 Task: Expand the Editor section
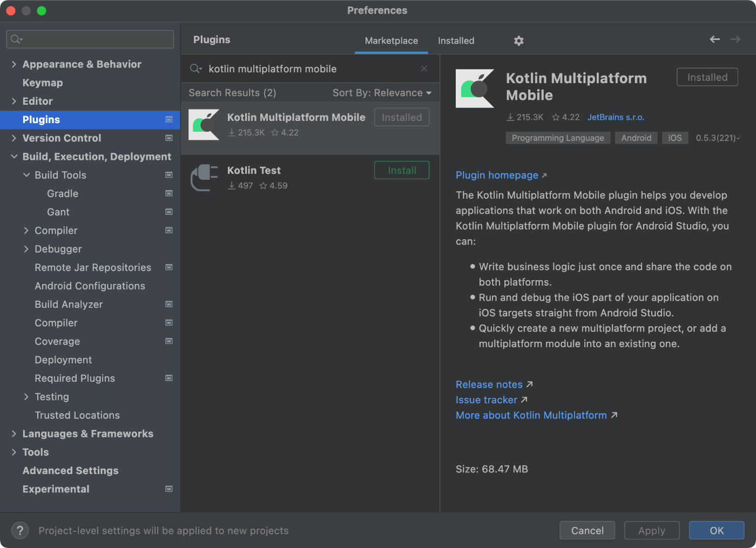14,101
